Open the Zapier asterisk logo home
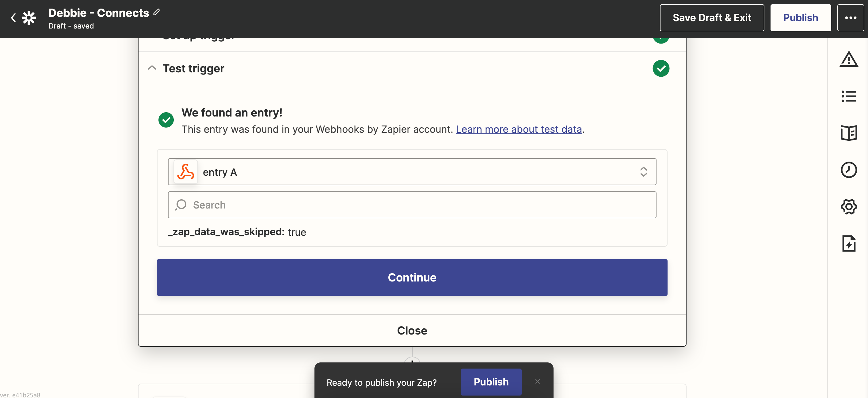This screenshot has width=868, height=398. (29, 18)
